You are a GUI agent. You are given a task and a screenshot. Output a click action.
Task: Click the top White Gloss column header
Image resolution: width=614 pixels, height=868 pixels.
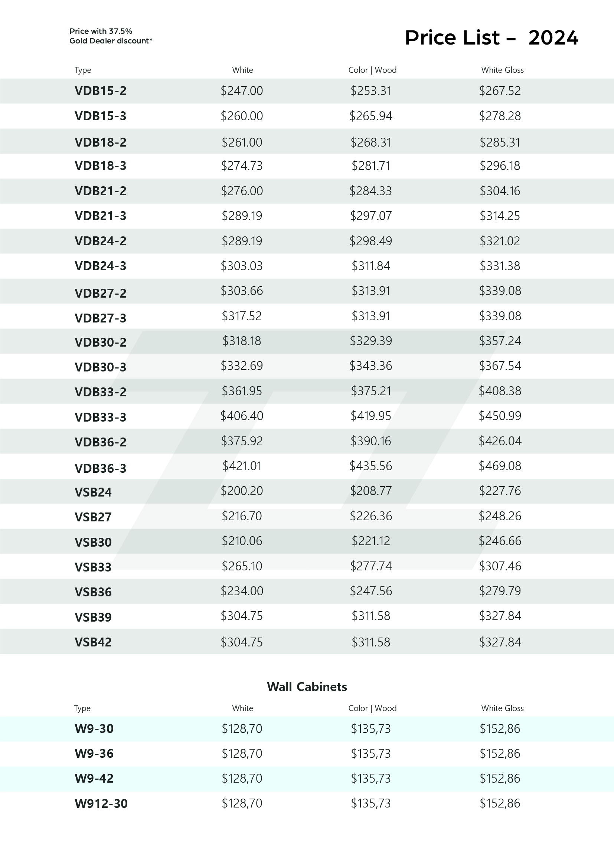[x=503, y=70]
